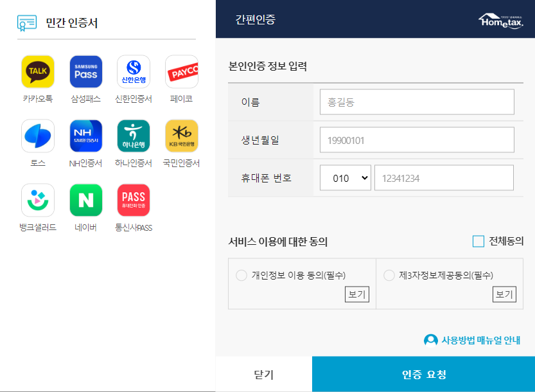Select the Banksalad icon
Screen dimensions: 535x392
[38, 200]
